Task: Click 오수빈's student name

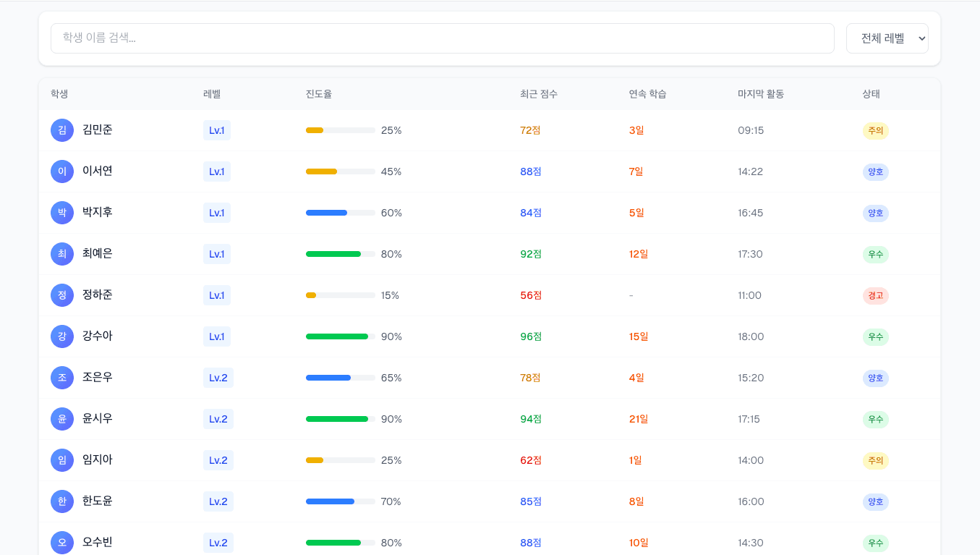Action: point(98,542)
